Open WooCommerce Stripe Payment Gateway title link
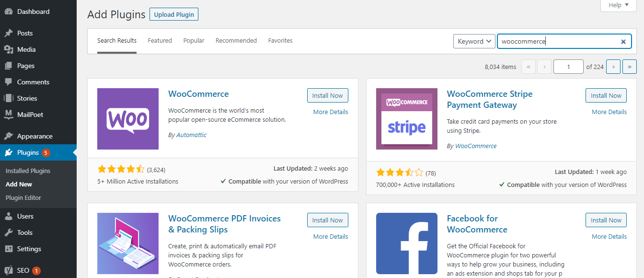Viewport: 644px width, 278px height. 489,99
